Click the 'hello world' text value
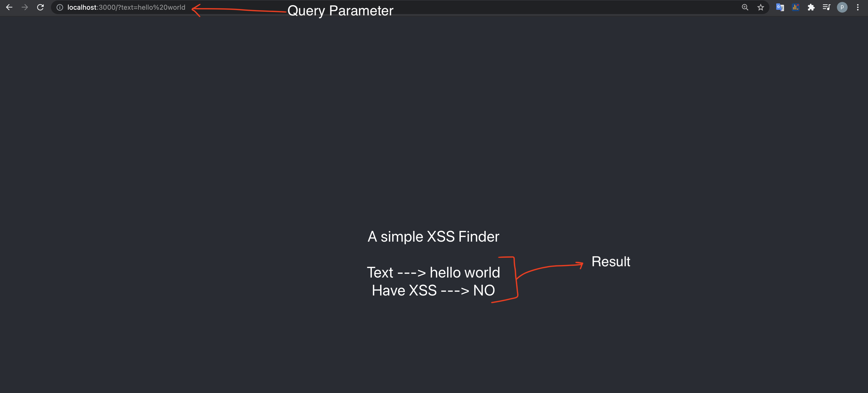 tap(465, 272)
